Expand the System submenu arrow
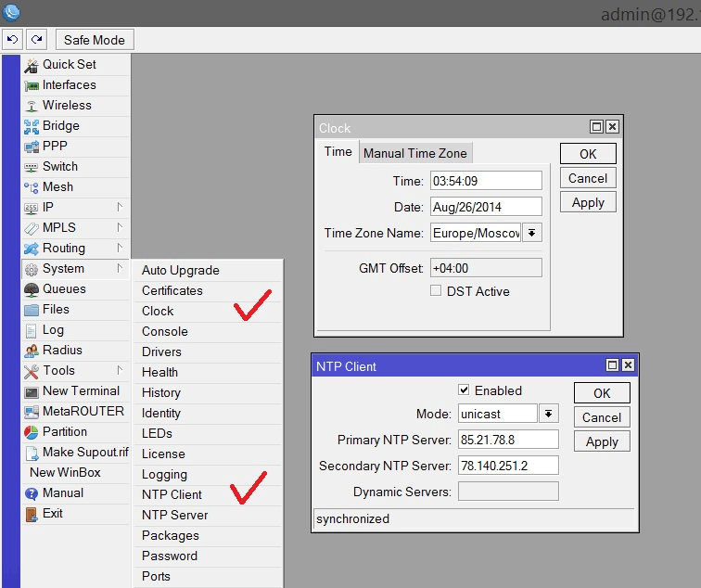This screenshot has width=701, height=588. (x=120, y=268)
